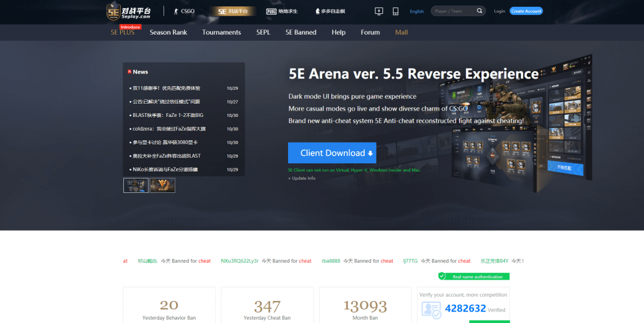
Task: View the 5E Banned page
Action: [x=301, y=33]
